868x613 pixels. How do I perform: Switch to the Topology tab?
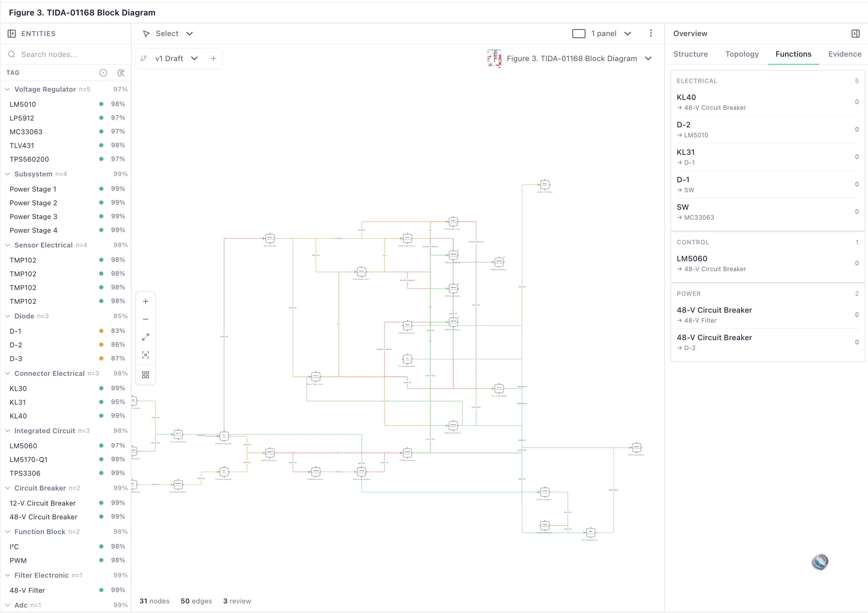tap(742, 54)
